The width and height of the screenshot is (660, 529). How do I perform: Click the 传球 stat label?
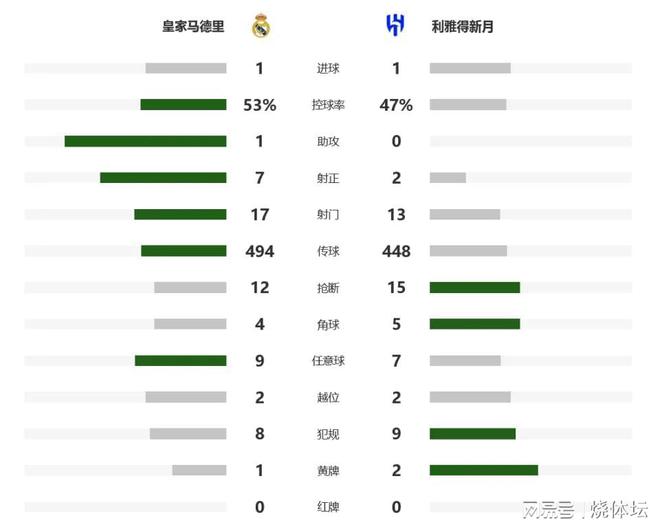[x=328, y=251]
